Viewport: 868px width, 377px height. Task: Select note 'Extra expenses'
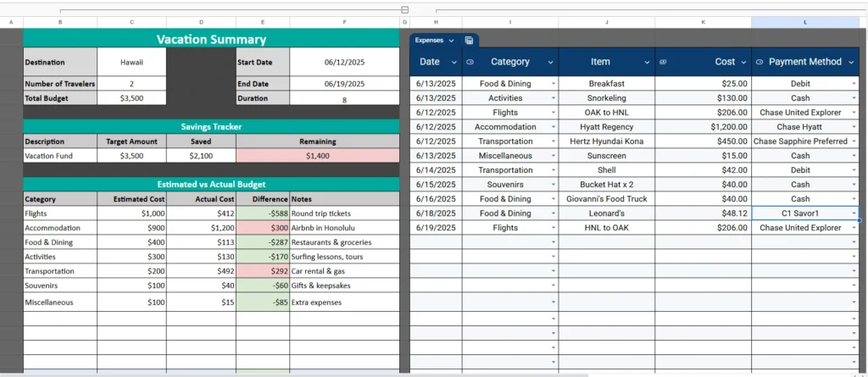tap(344, 302)
